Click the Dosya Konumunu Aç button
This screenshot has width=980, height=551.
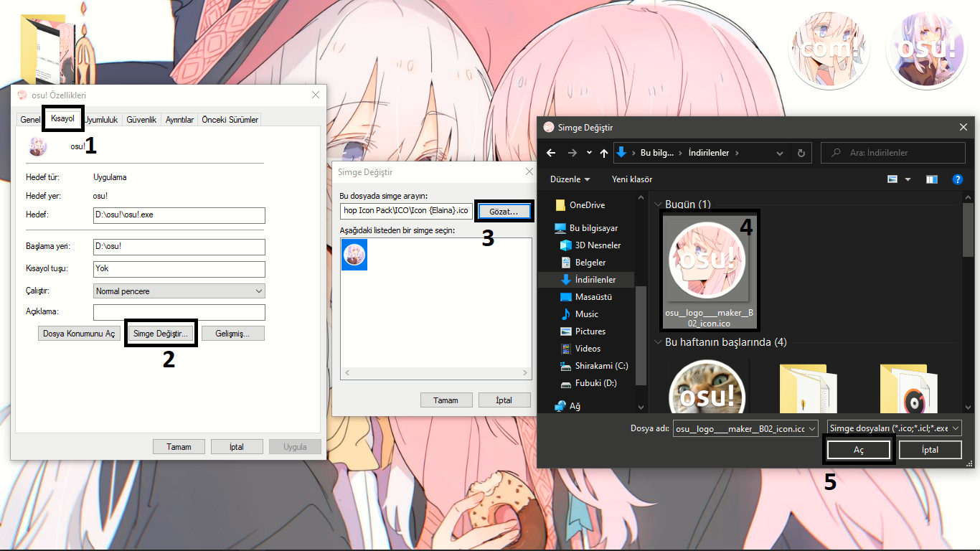[x=79, y=334]
